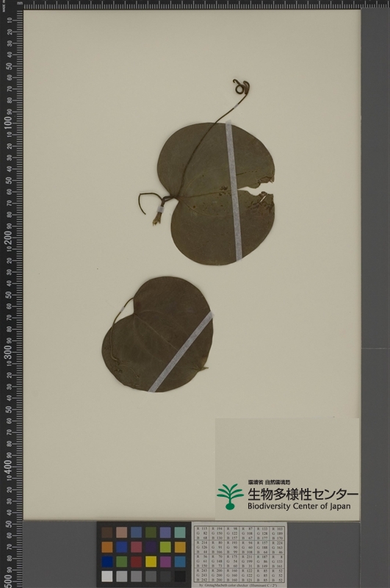The height and width of the screenshot is (588, 390).
Task: Pick the black swatch in bottom row
Action: pyautogui.click(x=180, y=576)
